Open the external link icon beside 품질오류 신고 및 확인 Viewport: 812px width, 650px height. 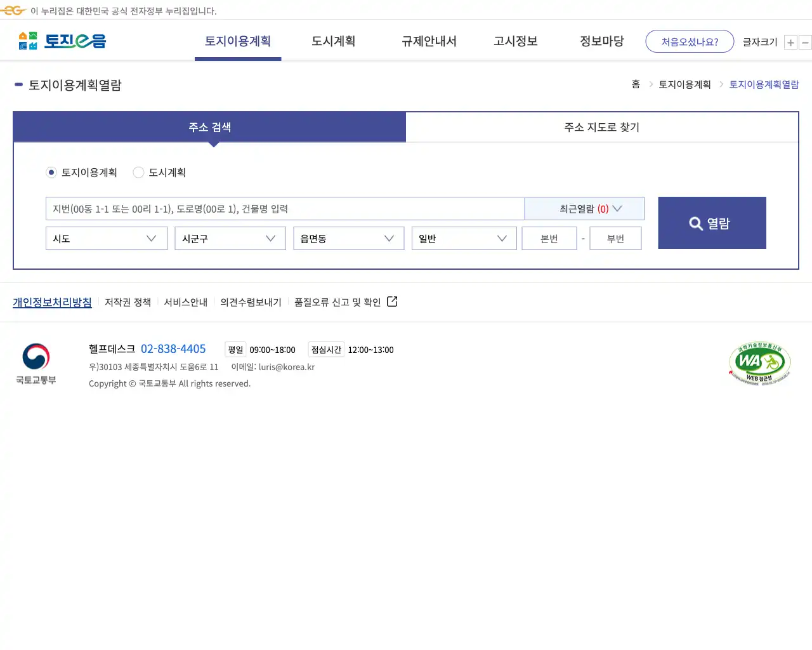click(x=392, y=302)
